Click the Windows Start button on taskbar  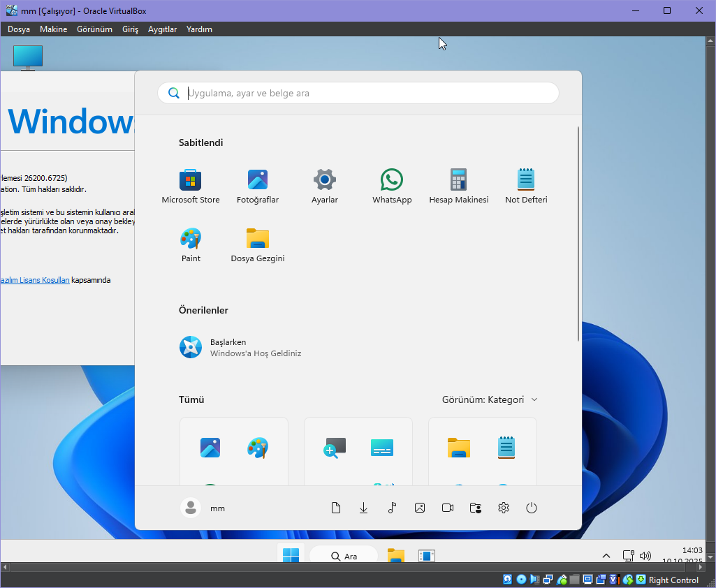[x=291, y=555]
